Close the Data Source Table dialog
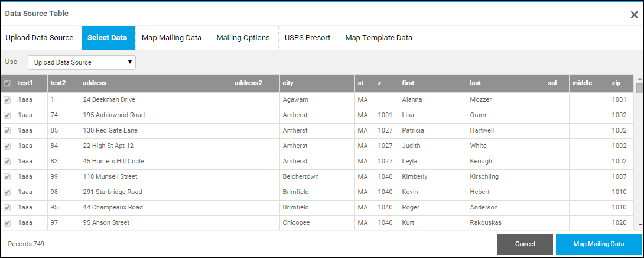Screen dimensions: 644x258 point(634,15)
